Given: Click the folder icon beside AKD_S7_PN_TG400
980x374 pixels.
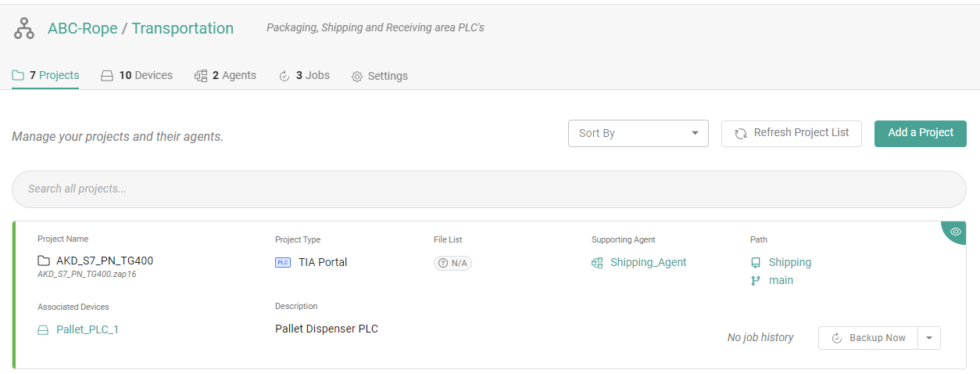Looking at the screenshot, I should 44,261.
